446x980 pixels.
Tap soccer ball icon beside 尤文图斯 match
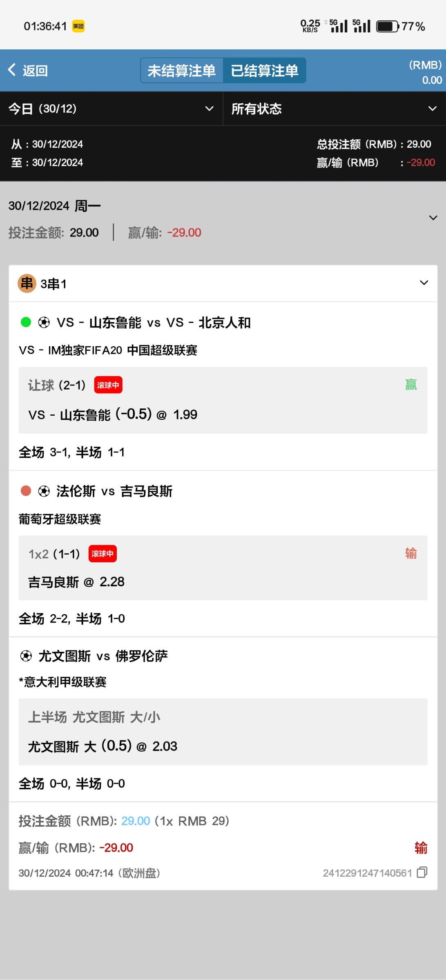[x=26, y=656]
